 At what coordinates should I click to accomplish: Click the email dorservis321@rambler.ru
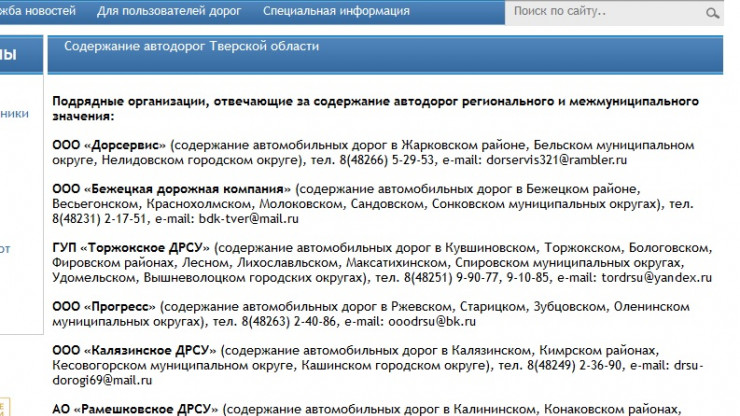tap(556, 160)
